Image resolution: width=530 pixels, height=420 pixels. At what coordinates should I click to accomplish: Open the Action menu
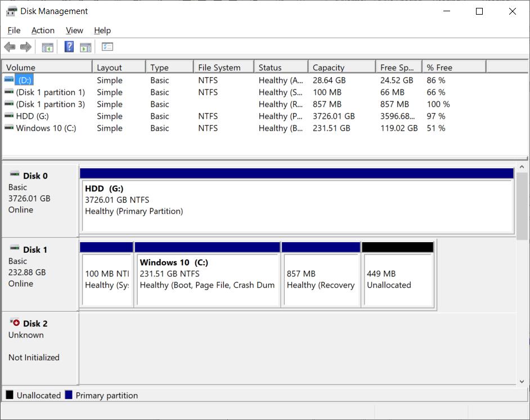tap(43, 30)
